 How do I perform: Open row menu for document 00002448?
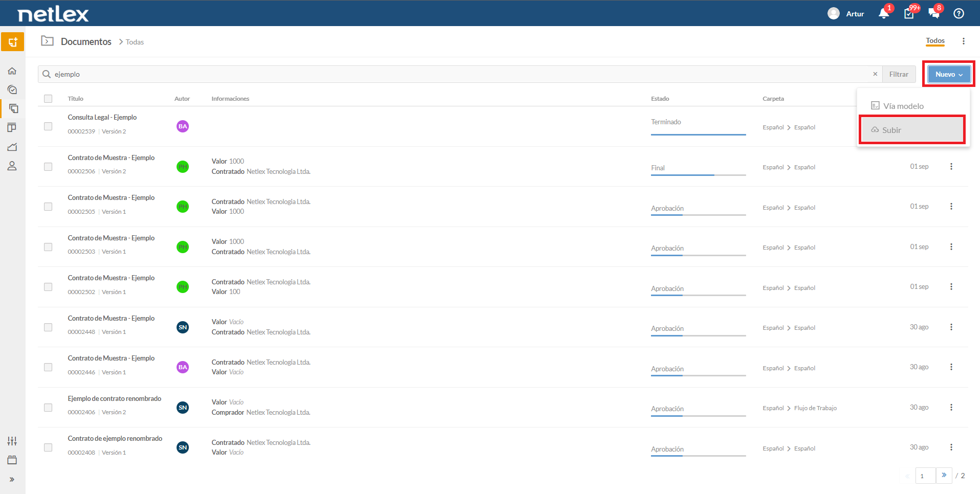[951, 327]
